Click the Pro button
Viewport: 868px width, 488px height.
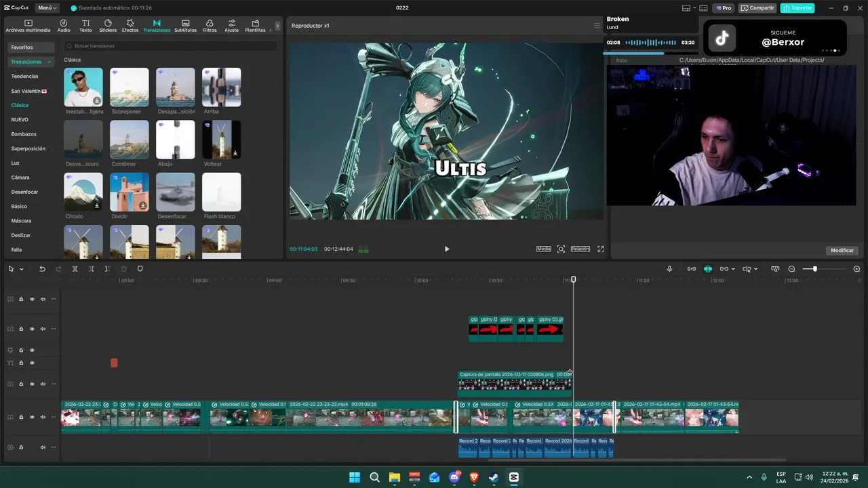[x=724, y=8]
